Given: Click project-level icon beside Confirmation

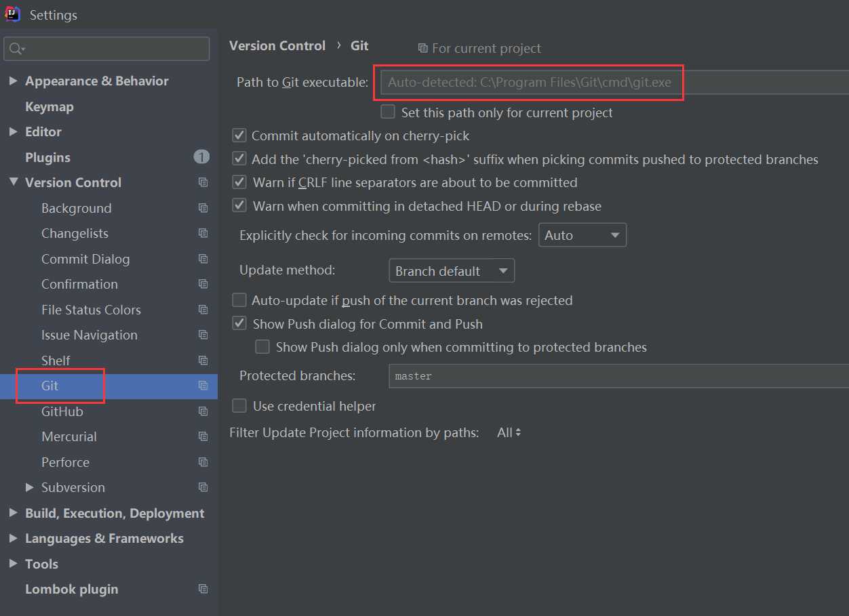Looking at the screenshot, I should tap(203, 284).
